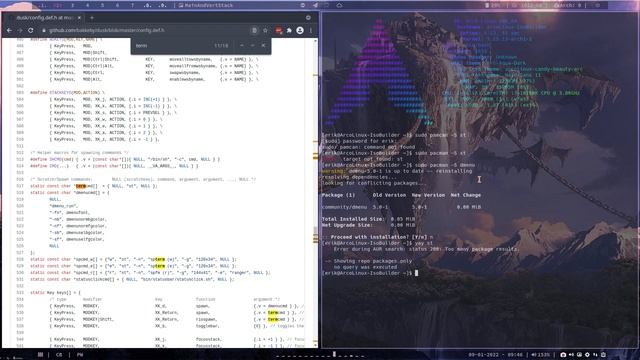The width and height of the screenshot is (640, 360).
Task: Click the red extension icon in toolbar
Action: tap(279, 30)
